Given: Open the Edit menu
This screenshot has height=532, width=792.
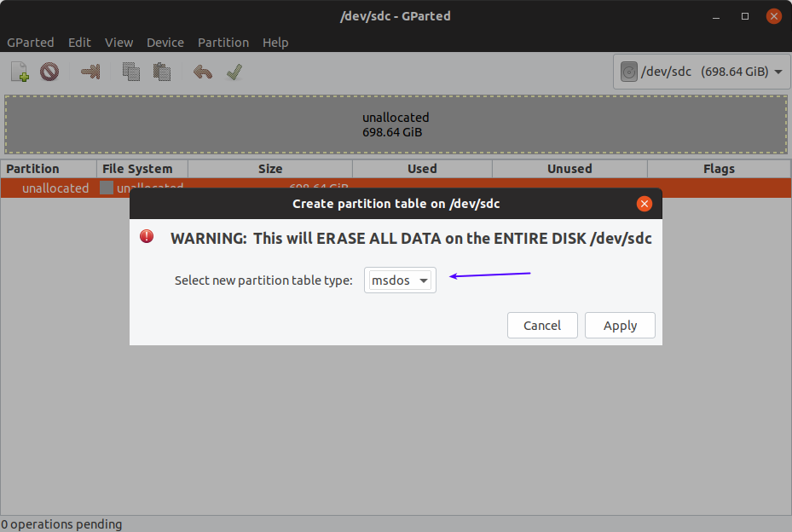Looking at the screenshot, I should pos(79,42).
